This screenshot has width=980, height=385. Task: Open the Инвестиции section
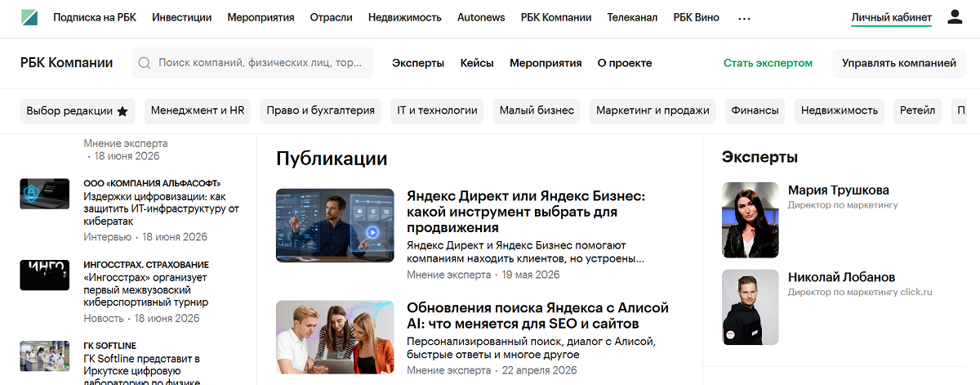coord(182,17)
